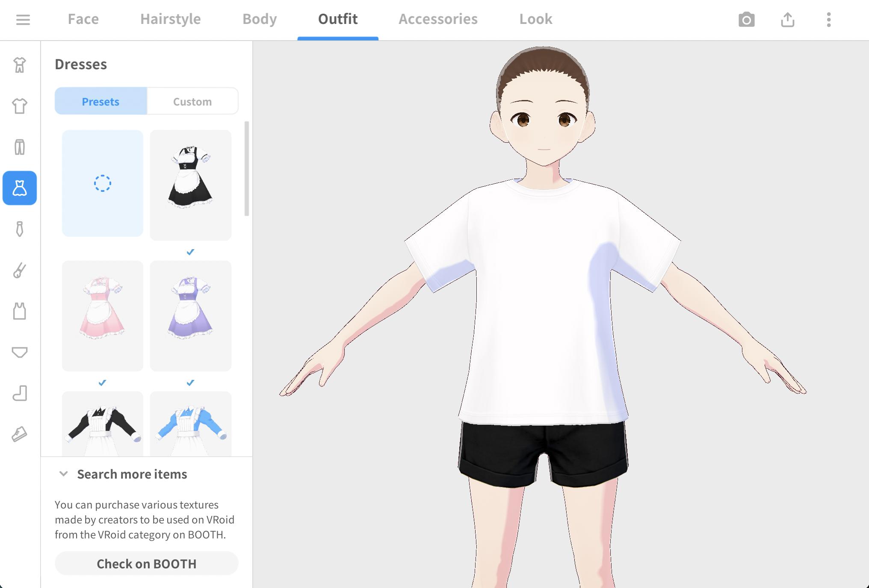Choose the pink maid dress preset
The height and width of the screenshot is (588, 869).
click(x=103, y=316)
